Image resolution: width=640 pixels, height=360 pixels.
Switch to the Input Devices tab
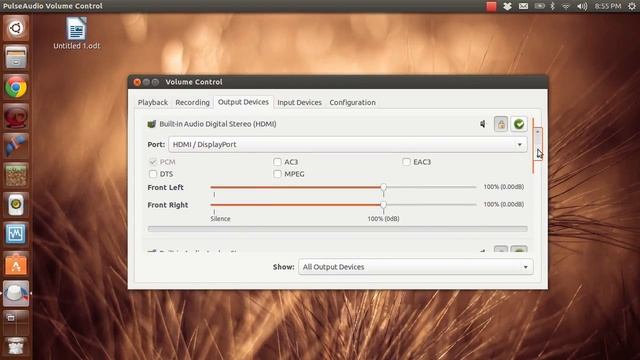(299, 102)
